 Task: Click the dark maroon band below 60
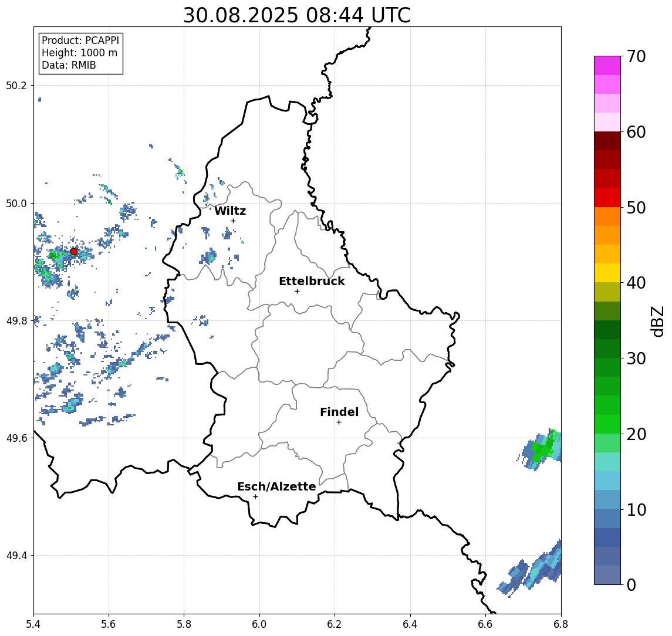[x=607, y=141]
